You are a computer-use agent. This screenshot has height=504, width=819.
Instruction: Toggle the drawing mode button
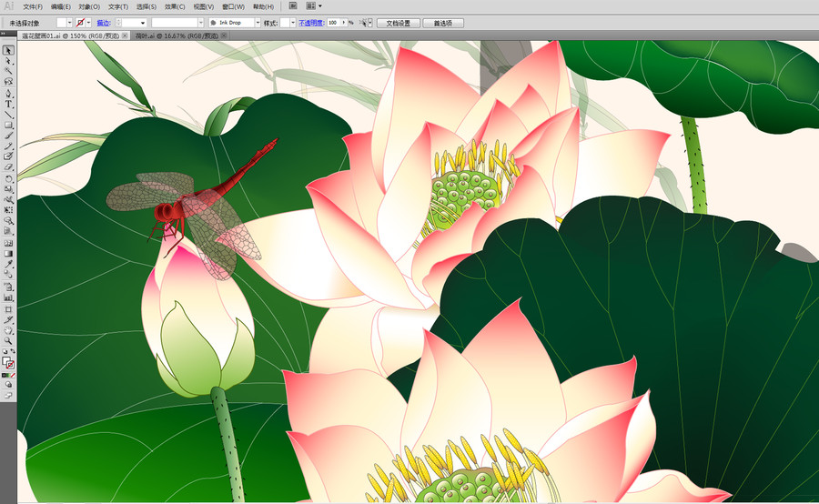8,385
